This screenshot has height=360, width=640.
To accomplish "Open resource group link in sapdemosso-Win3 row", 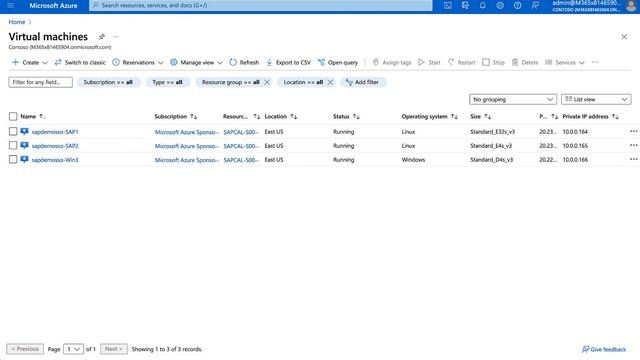I will (241, 160).
